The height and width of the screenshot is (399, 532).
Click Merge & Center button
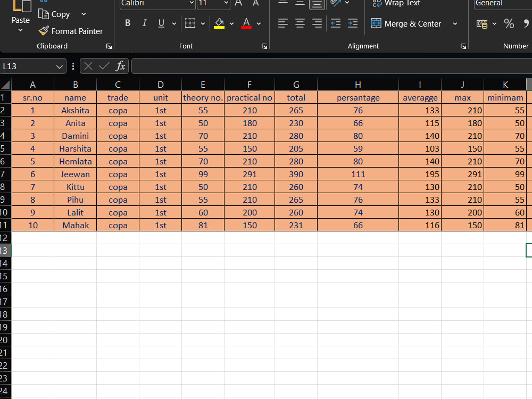click(406, 24)
